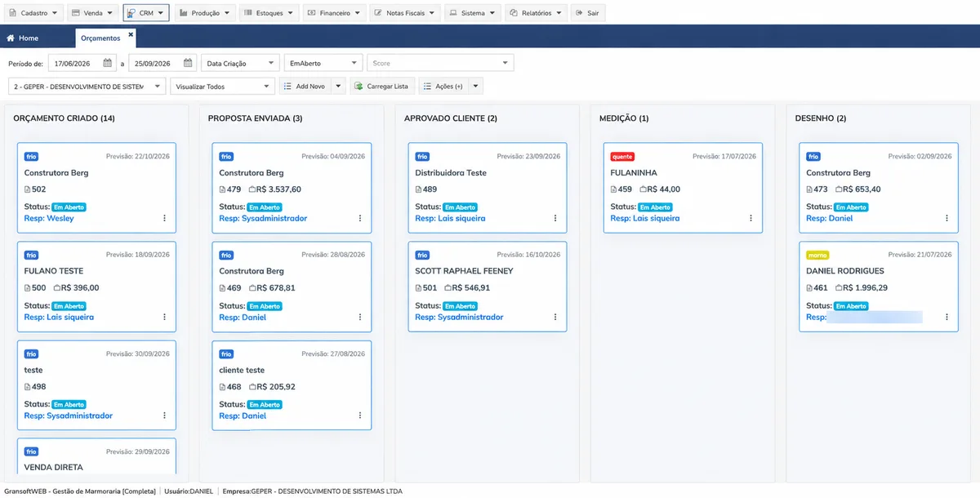This screenshot has height=498, width=980.
Task: Click Resp: Daniel on cliente teste card
Action: point(243,416)
